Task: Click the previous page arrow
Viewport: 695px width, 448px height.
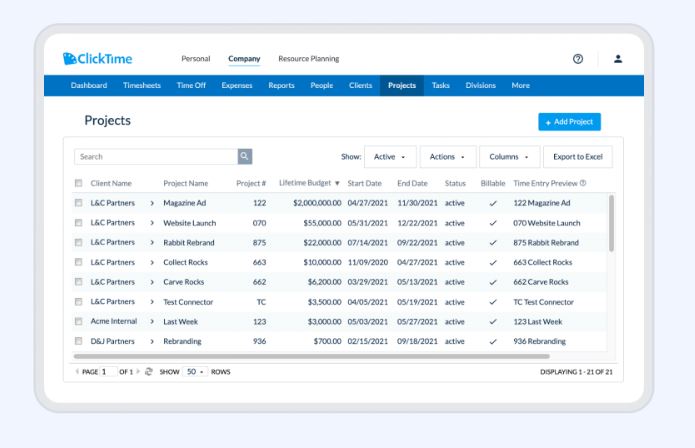Action: click(x=77, y=371)
